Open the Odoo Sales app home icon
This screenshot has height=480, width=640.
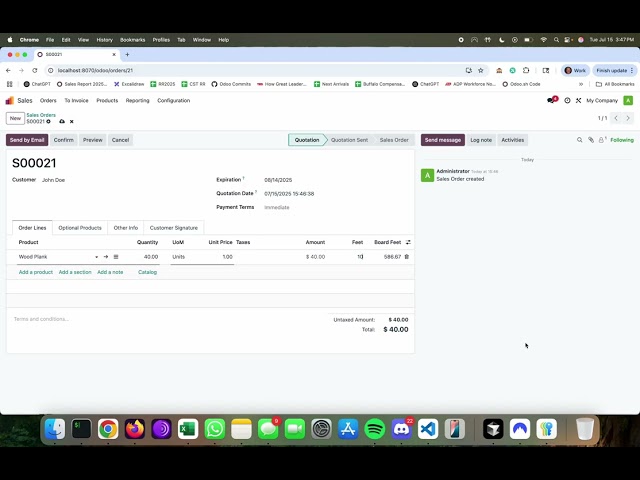pyautogui.click(x=9, y=100)
